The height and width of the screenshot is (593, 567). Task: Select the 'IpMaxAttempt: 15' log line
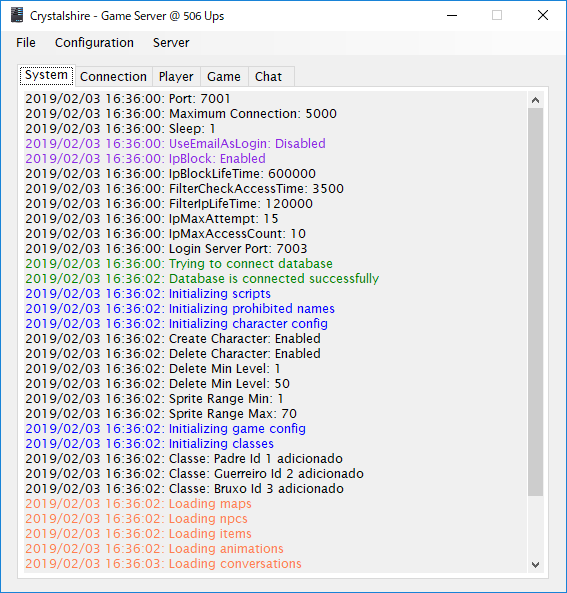coord(152,219)
